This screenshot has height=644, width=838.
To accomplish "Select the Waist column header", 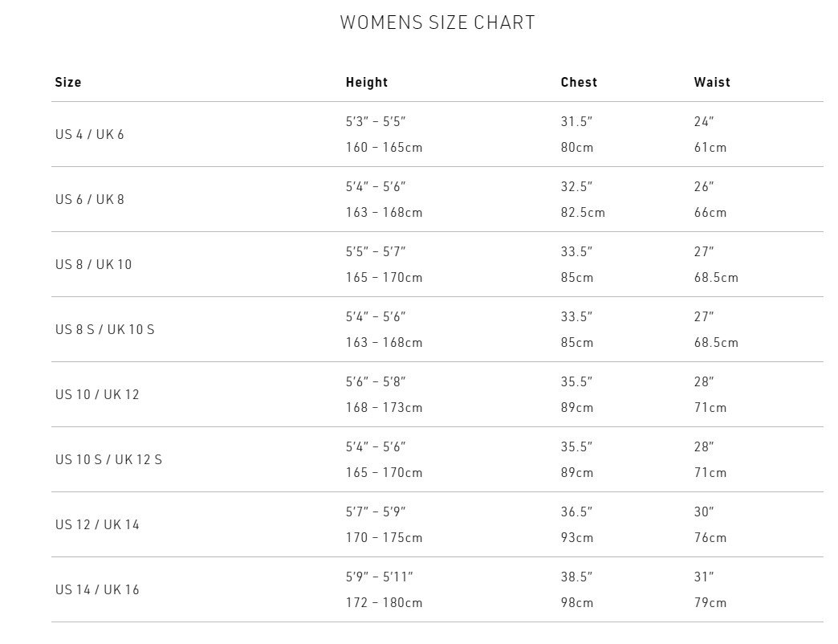I will click(712, 82).
